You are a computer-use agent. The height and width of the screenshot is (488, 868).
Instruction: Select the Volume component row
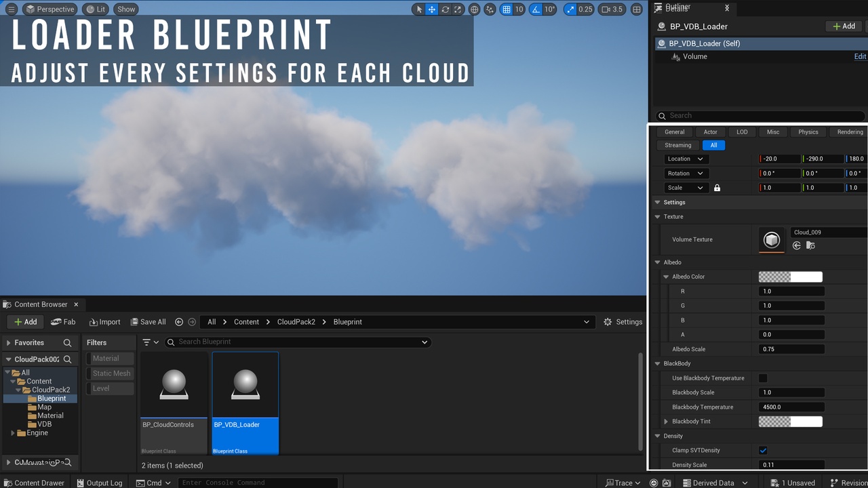[695, 56]
